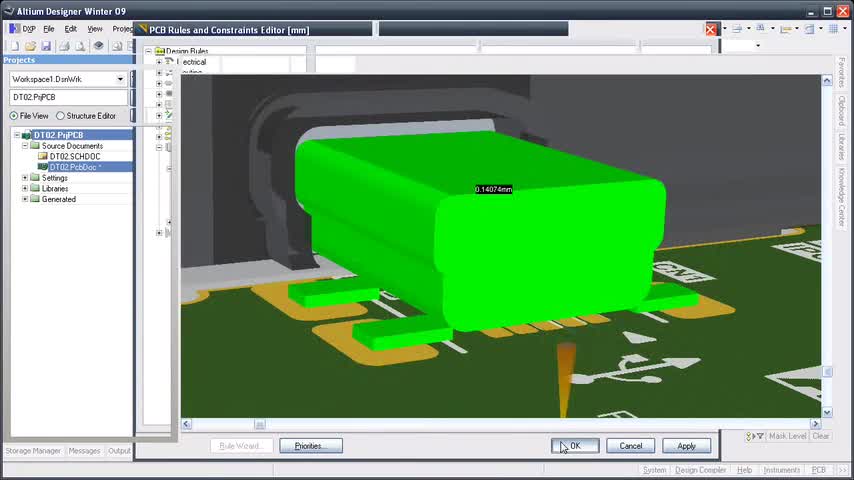The image size is (854, 480).
Task: Click the new document toolbar icon
Action: point(15,46)
